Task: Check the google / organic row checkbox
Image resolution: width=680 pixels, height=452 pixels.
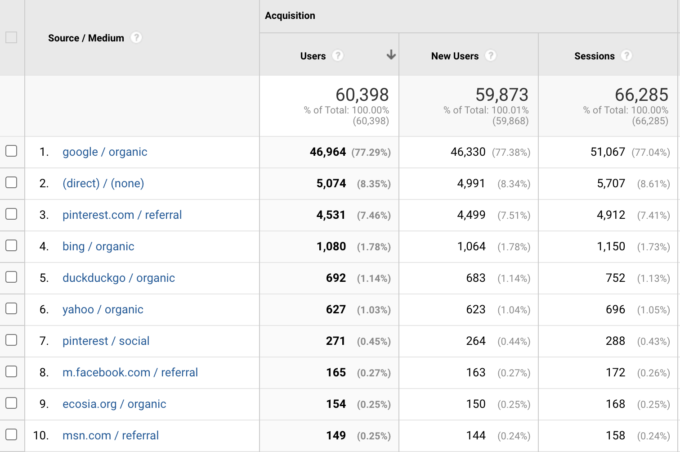Action: click(x=11, y=151)
